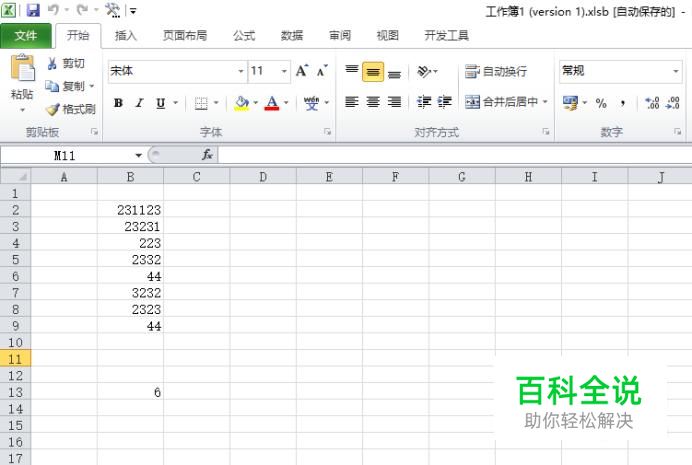The height and width of the screenshot is (465, 692).
Task: Toggle Bottom Align icon
Action: click(x=395, y=73)
